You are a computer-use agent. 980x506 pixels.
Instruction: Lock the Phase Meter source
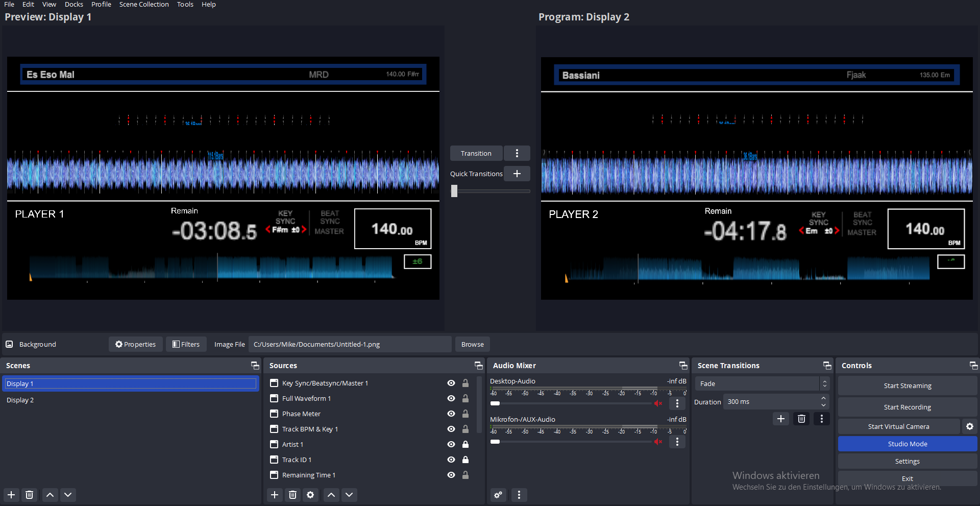tap(465, 414)
